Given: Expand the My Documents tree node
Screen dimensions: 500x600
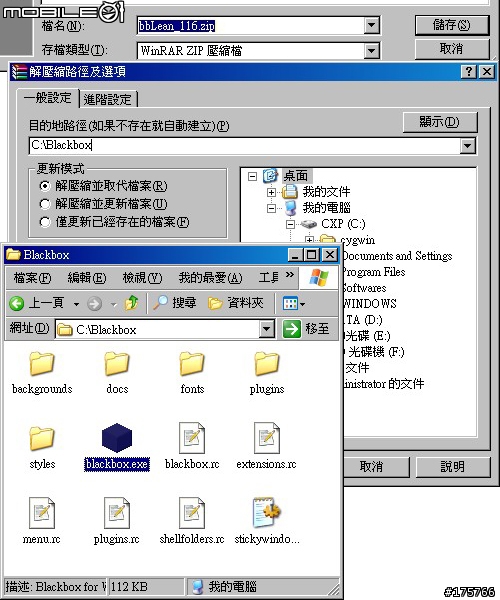Looking at the screenshot, I should tap(271, 192).
